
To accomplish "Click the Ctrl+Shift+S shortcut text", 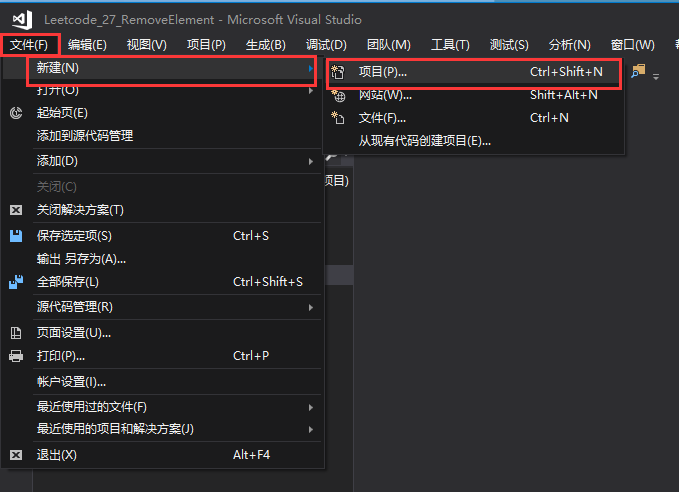I will [268, 282].
